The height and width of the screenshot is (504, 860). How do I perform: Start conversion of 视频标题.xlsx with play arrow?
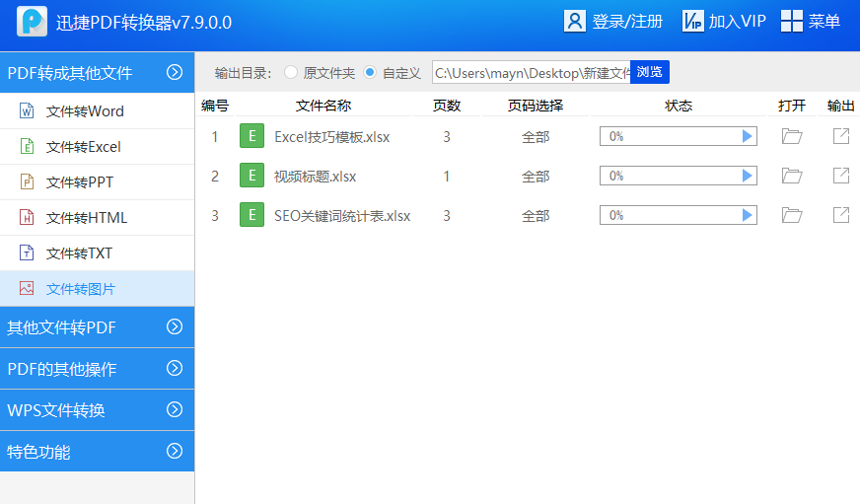coord(747,176)
